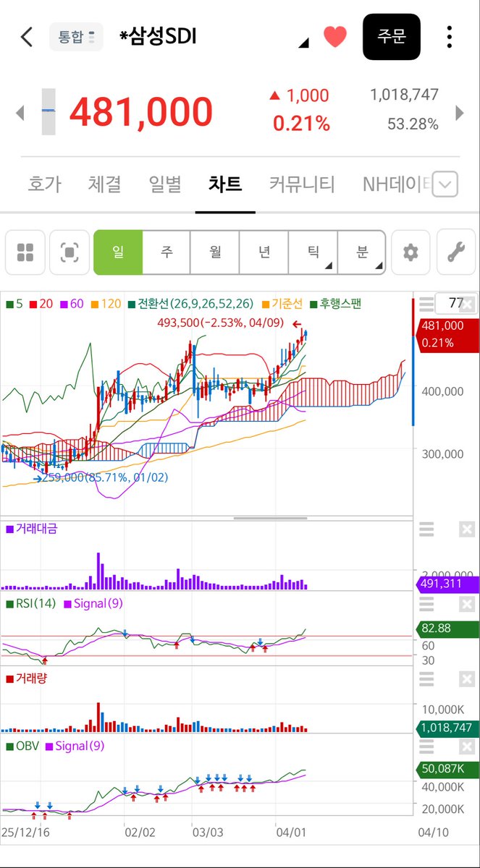Toggle the 통합 market selector
Viewport: 480px width, 868px height.
[76, 38]
